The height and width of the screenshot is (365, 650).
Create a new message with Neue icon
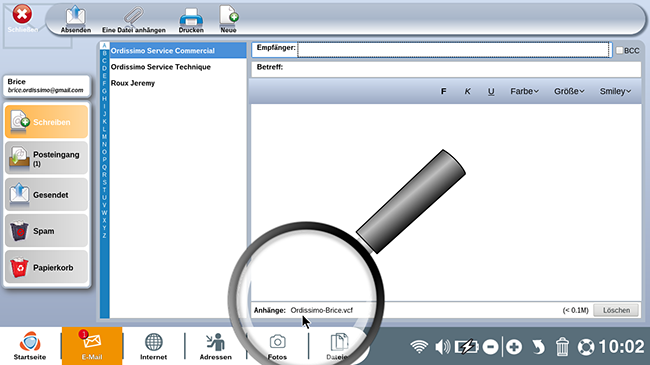(228, 16)
